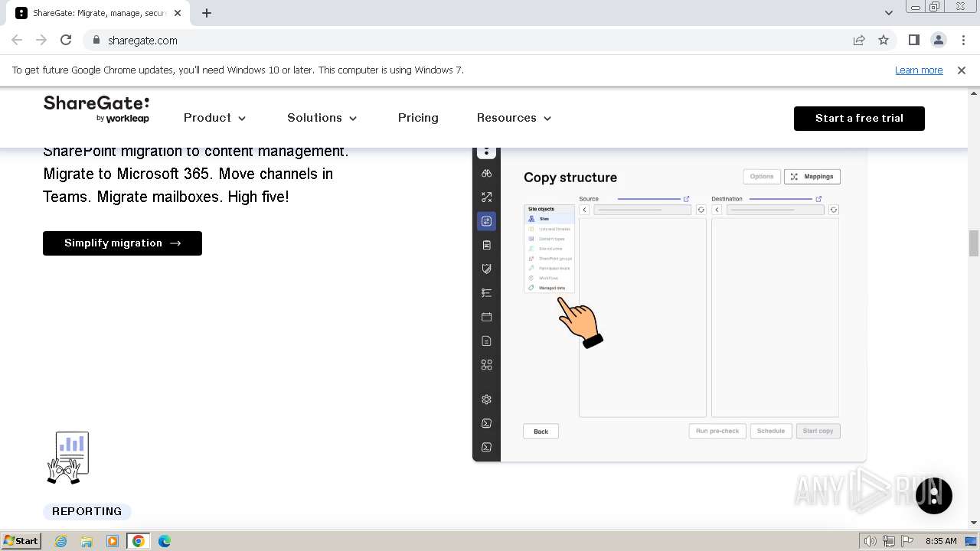Launch Microsoft Edge from the taskbar
The width and height of the screenshot is (980, 551).
pyautogui.click(x=165, y=541)
